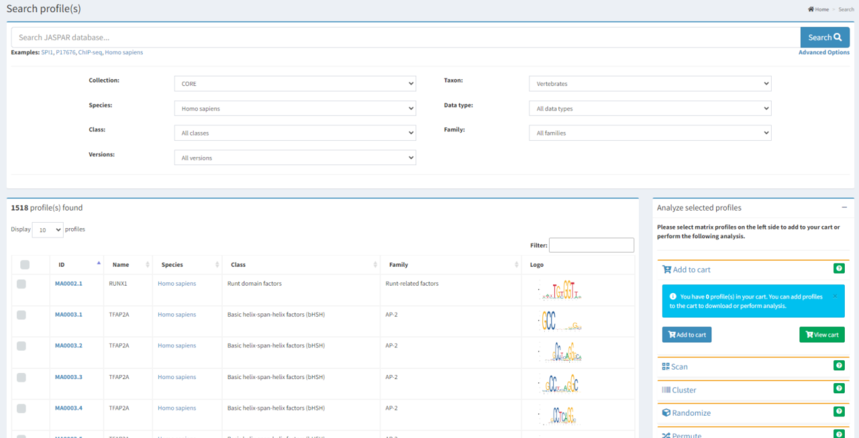859x438 pixels.
Task: Open profile MA0003.2 link
Action: tap(68, 346)
